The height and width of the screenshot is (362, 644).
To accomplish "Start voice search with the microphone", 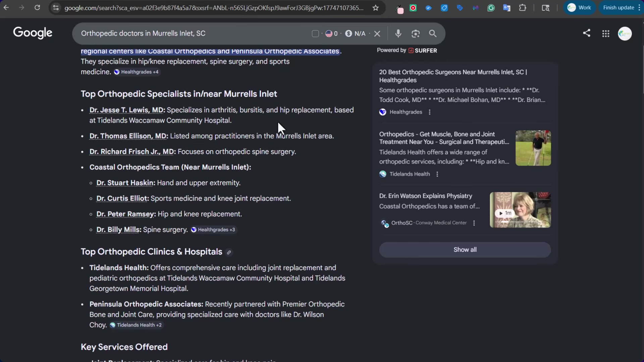I will (x=398, y=34).
